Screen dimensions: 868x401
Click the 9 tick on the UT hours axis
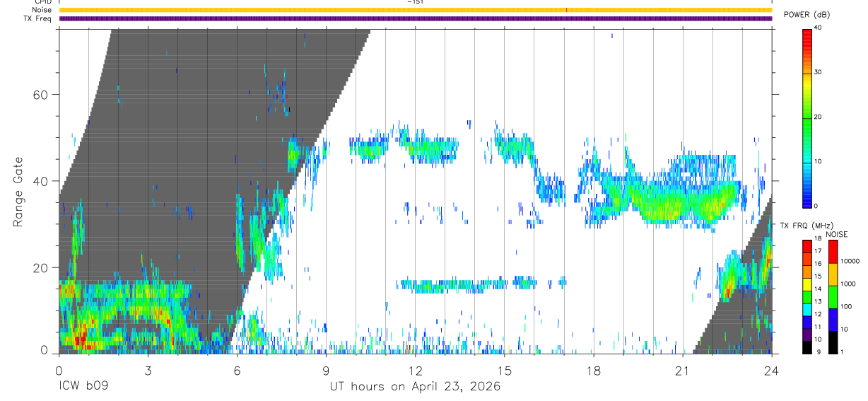click(x=326, y=369)
